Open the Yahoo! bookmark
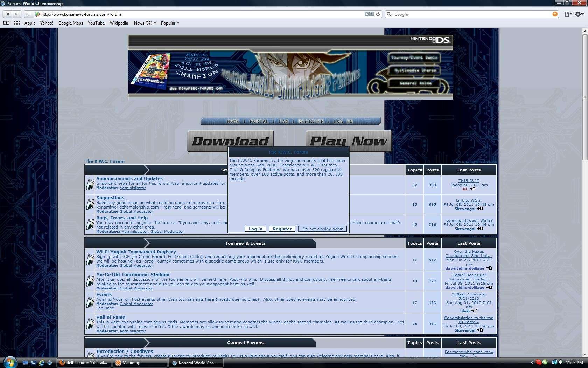The width and height of the screenshot is (588, 368). point(47,23)
